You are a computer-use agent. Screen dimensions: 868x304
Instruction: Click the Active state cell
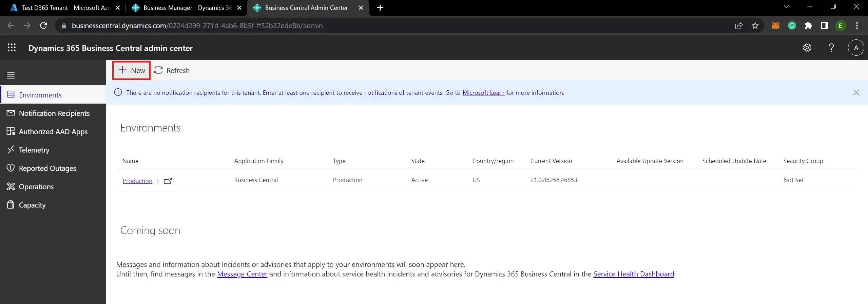419,180
